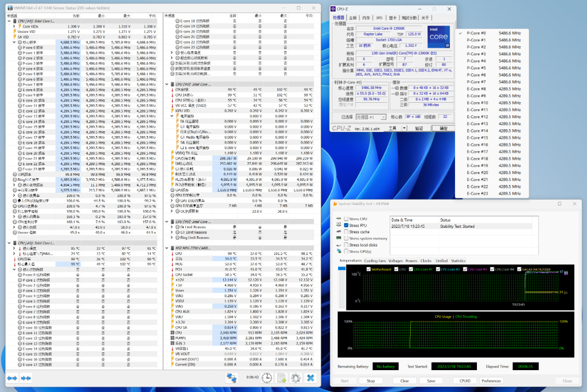Click the CPUID button in AIDA64
The height and width of the screenshot is (392, 587).
pyautogui.click(x=464, y=381)
